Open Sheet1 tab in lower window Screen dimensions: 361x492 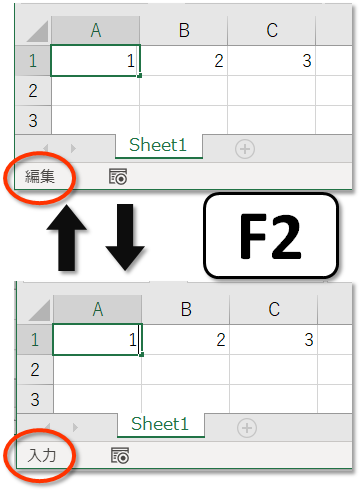click(161, 425)
